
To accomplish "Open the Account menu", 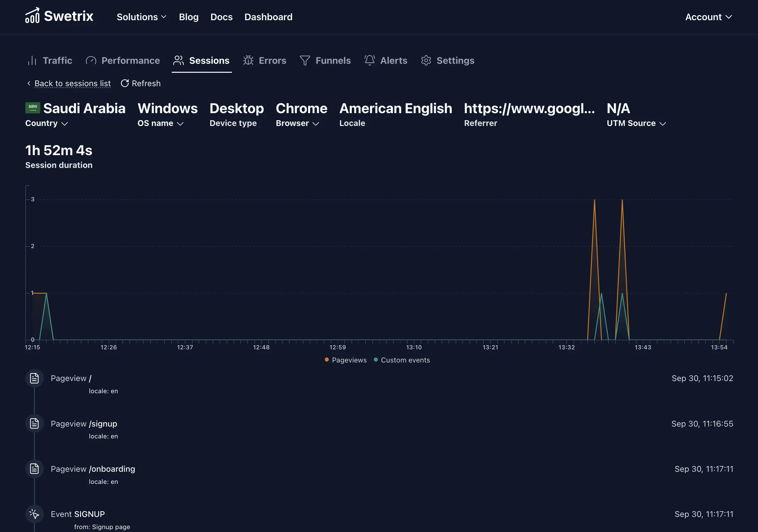I will pyautogui.click(x=708, y=17).
